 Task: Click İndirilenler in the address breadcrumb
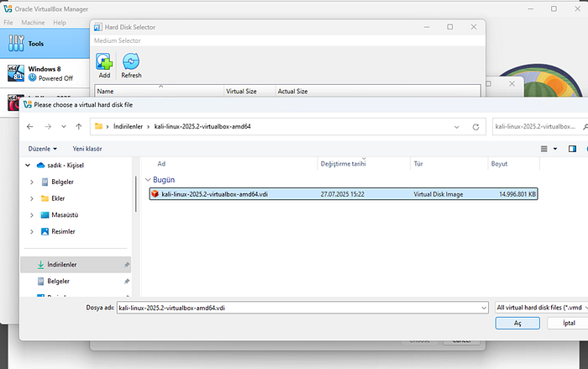tap(128, 127)
